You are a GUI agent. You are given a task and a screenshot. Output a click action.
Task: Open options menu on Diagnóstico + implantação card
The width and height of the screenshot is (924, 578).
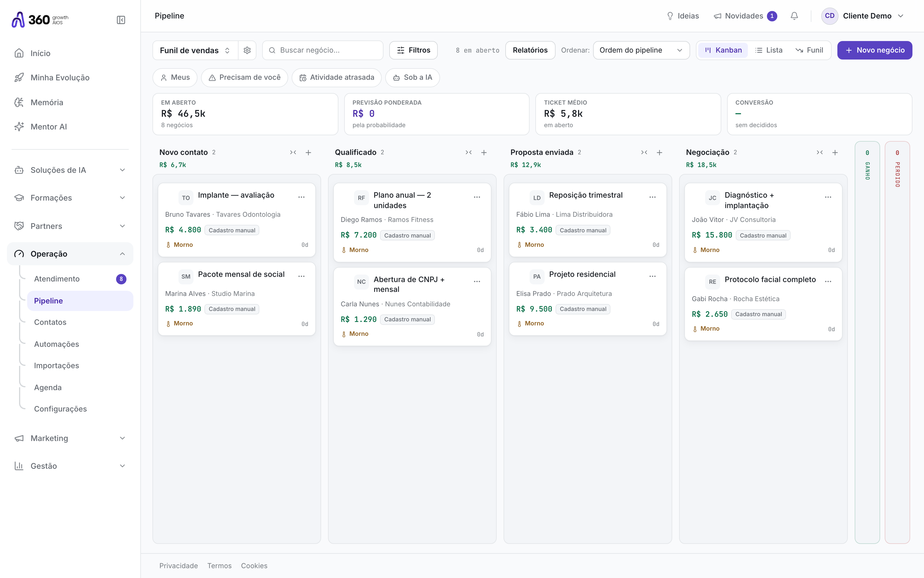click(x=828, y=197)
